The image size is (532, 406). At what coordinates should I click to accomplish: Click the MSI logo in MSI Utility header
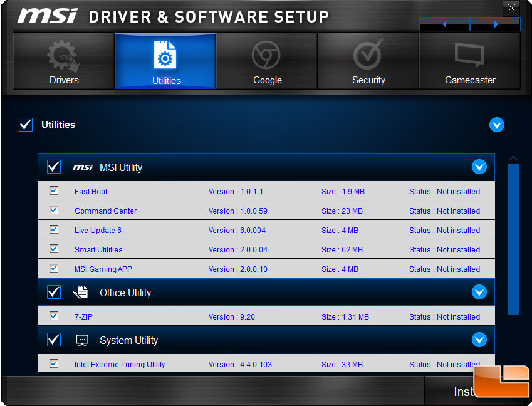point(83,167)
